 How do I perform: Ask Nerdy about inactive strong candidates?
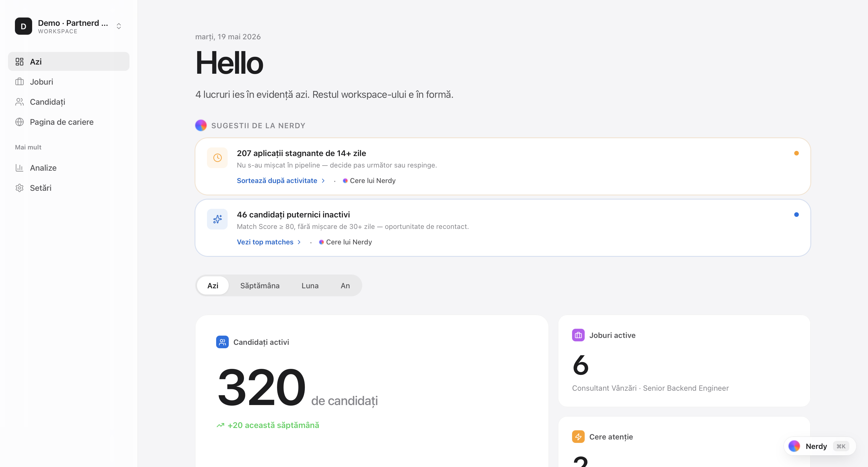point(345,242)
